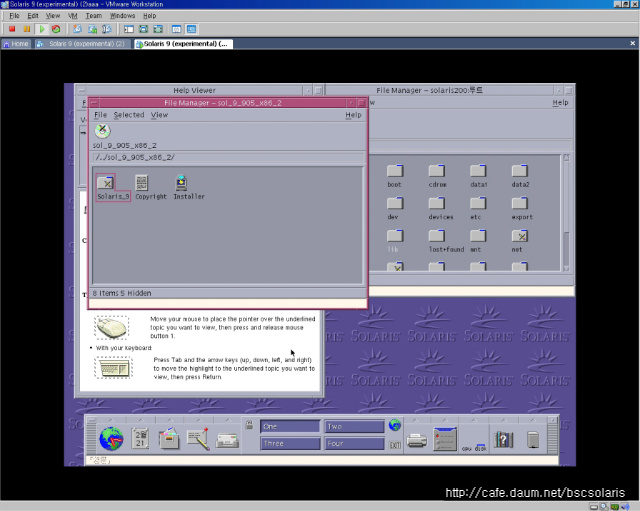
Task: Switch to the Solaris 9 (experimental) (2) tab
Action: [81, 44]
